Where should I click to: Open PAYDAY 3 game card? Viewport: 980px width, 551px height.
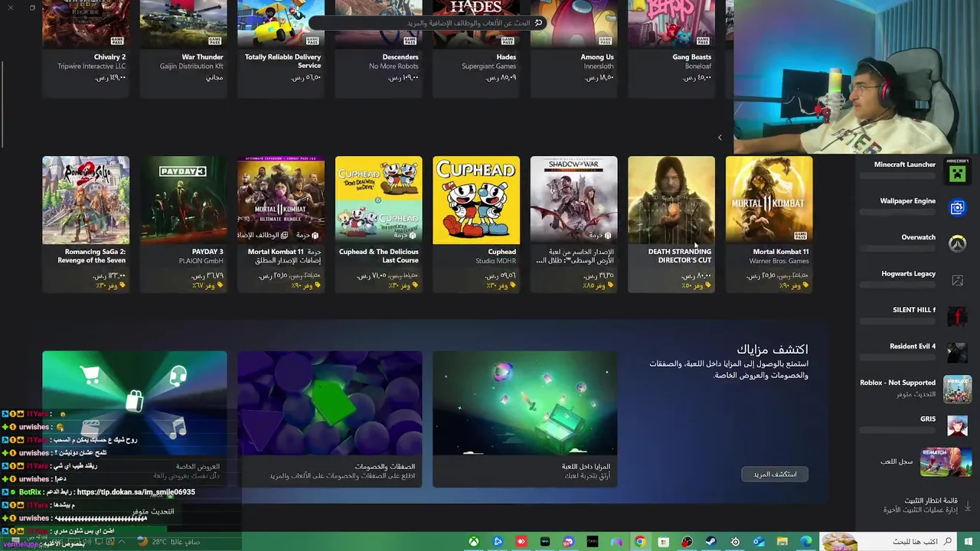point(184,224)
